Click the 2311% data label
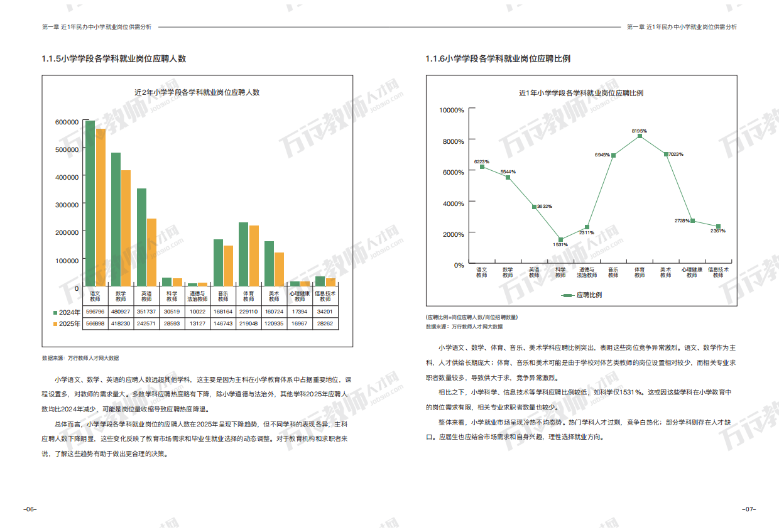 pyautogui.click(x=587, y=232)
